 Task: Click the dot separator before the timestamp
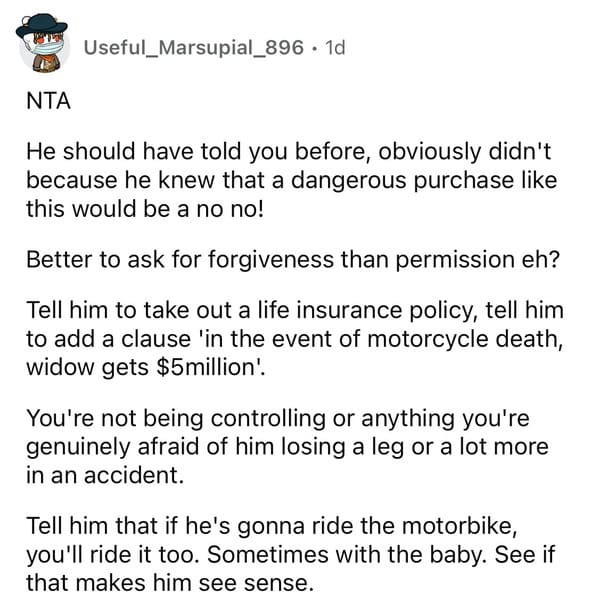(x=314, y=48)
